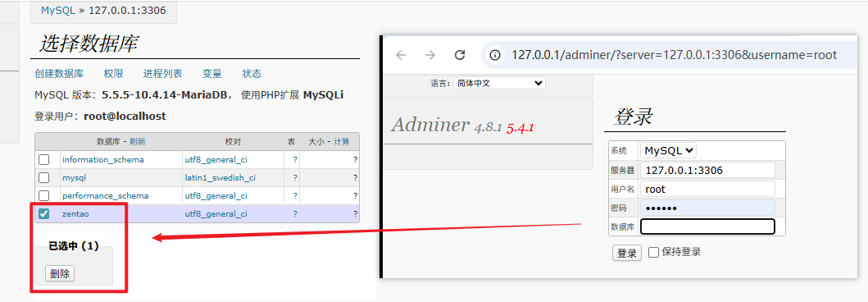Click the browser forward arrow icon

430,55
